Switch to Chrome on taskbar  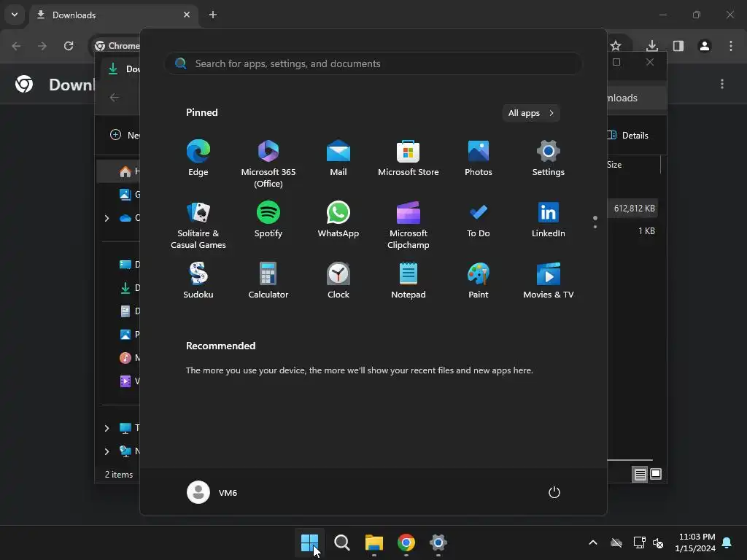click(x=406, y=542)
